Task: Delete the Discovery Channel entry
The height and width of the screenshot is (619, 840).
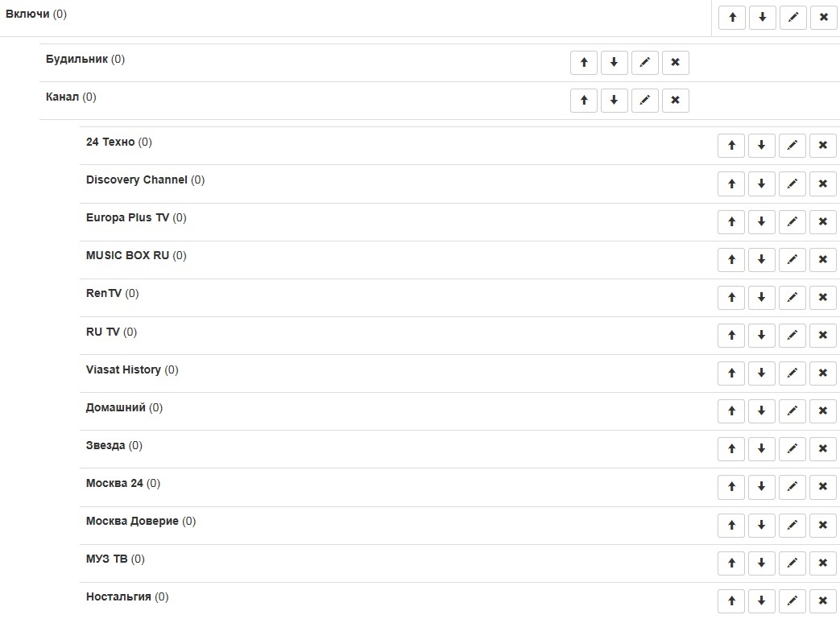Action: coord(823,184)
